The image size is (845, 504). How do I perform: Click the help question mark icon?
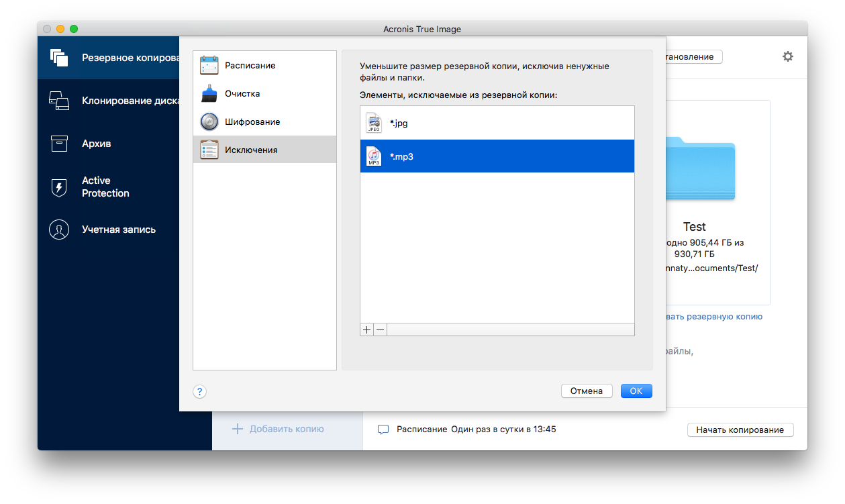pos(200,391)
